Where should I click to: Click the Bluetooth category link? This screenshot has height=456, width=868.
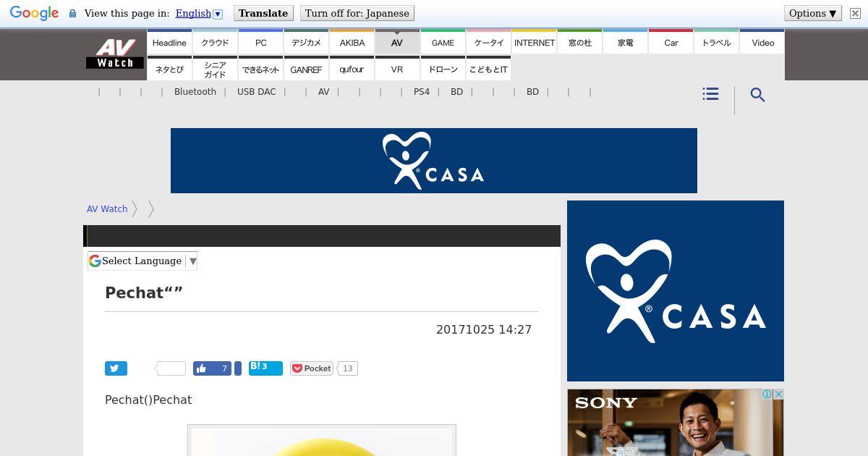195,92
